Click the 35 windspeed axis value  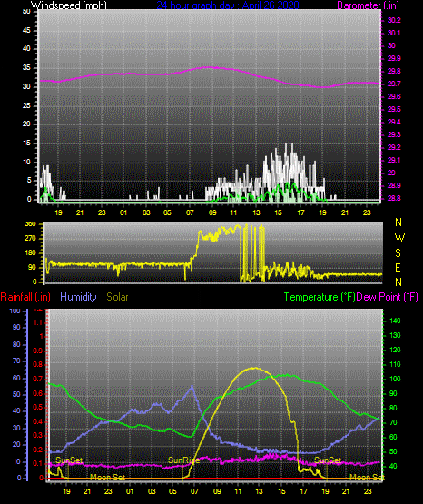(x=26, y=68)
